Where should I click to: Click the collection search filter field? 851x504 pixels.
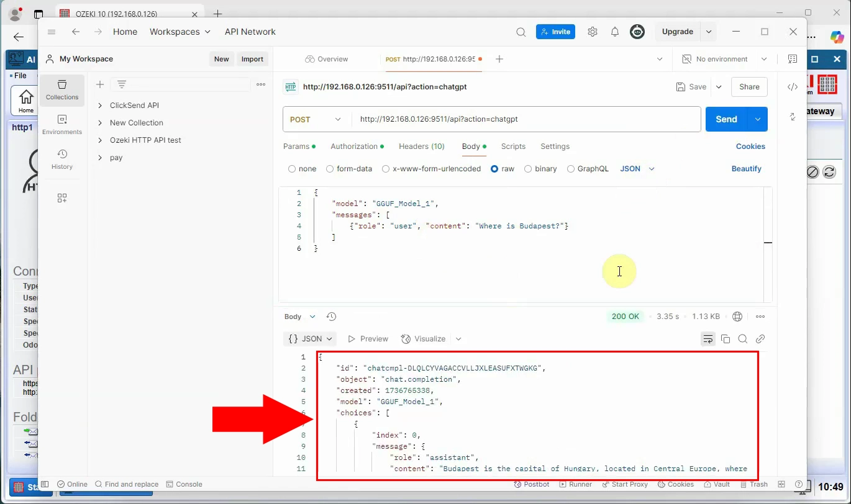coord(181,84)
